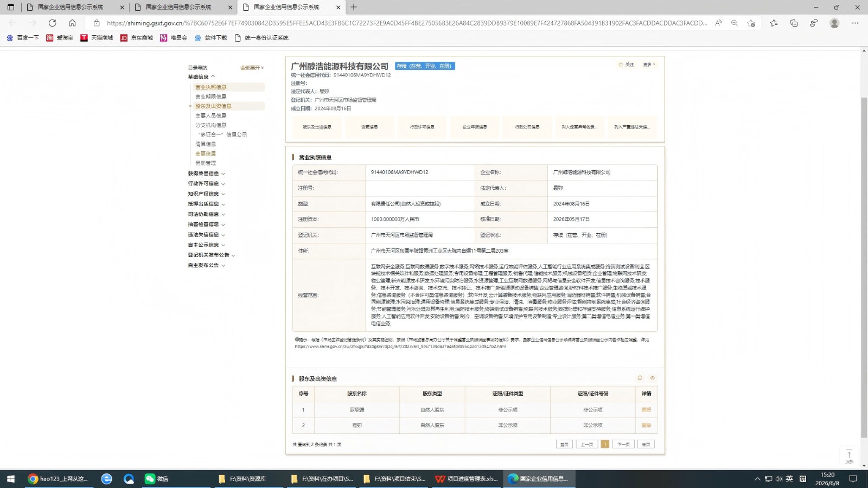868x488 pixels.
Task: Expand the 获得荣誉信息 section
Action: coord(207,174)
